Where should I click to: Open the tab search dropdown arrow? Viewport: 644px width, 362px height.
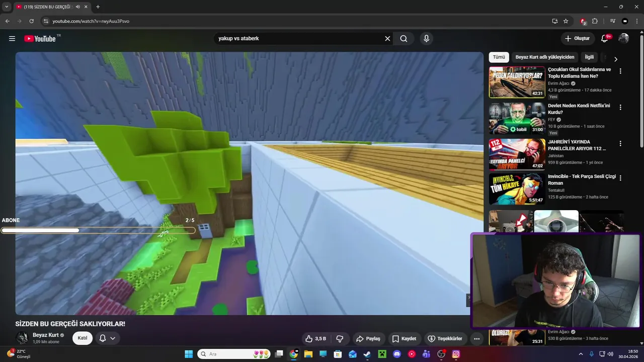[x=7, y=7]
